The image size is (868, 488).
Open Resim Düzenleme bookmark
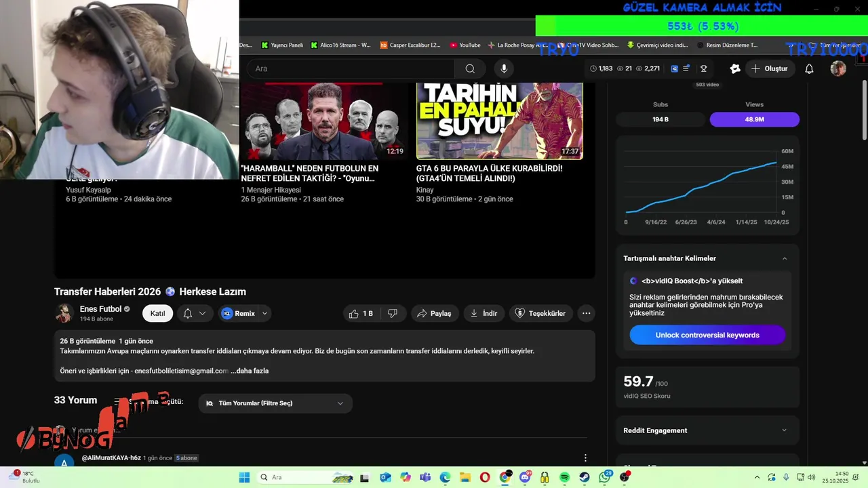[726, 45]
